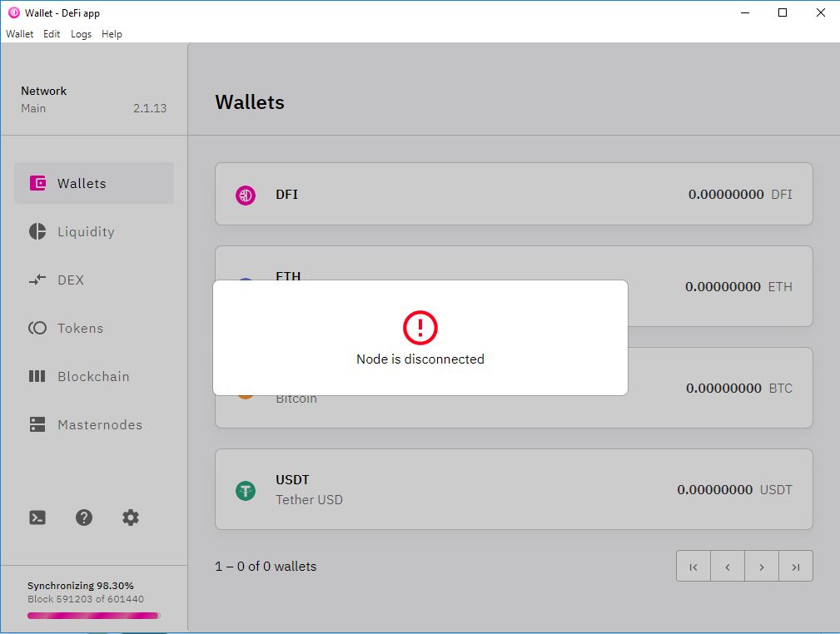Open the Help menu
840x634 pixels.
click(112, 34)
